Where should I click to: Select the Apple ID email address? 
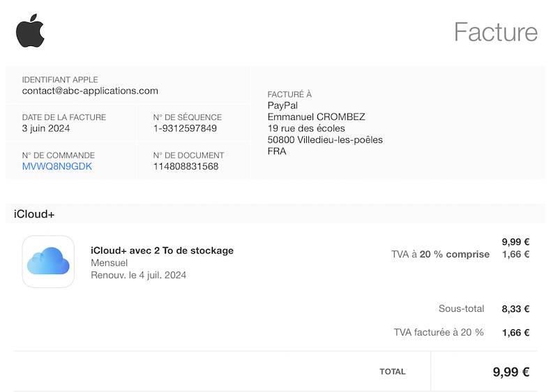point(90,91)
